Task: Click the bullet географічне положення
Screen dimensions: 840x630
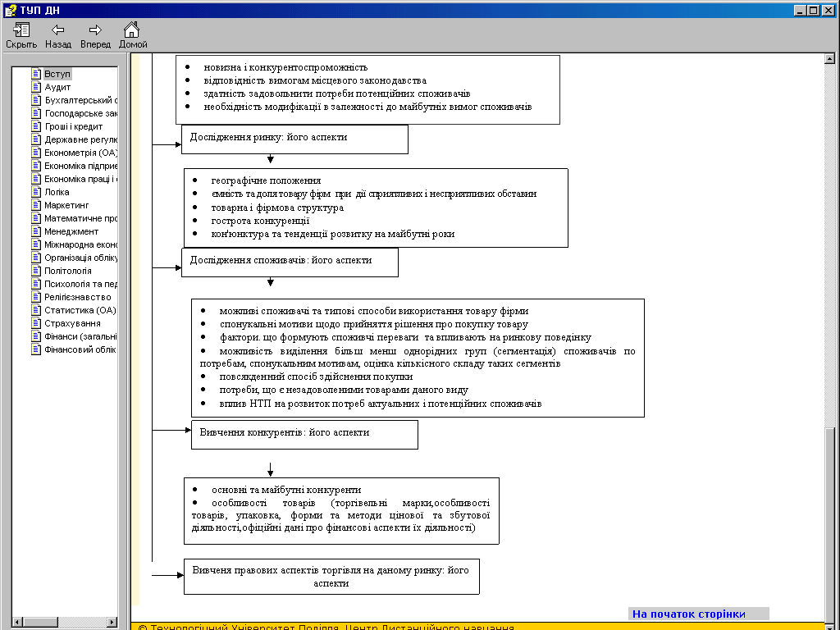Action: pos(267,180)
